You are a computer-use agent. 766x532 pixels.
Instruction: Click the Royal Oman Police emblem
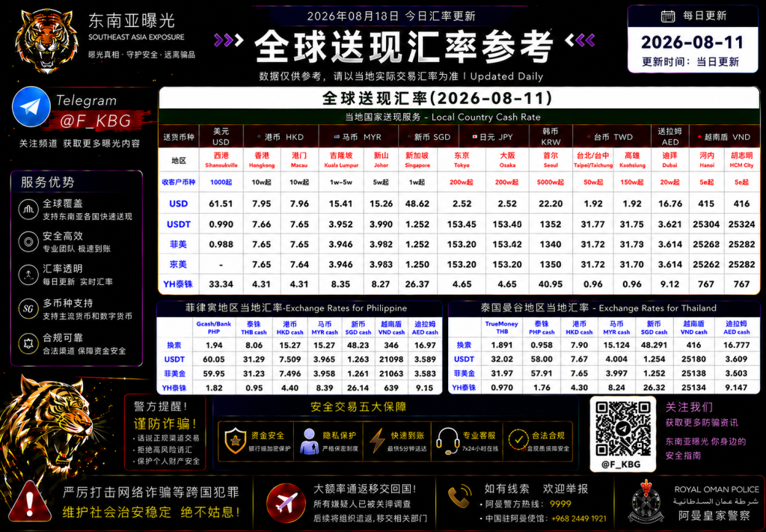tap(646, 501)
